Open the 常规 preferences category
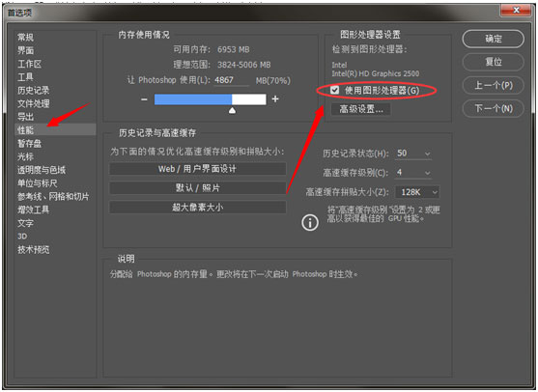Image resolution: width=538 pixels, height=392 pixels. click(25, 37)
